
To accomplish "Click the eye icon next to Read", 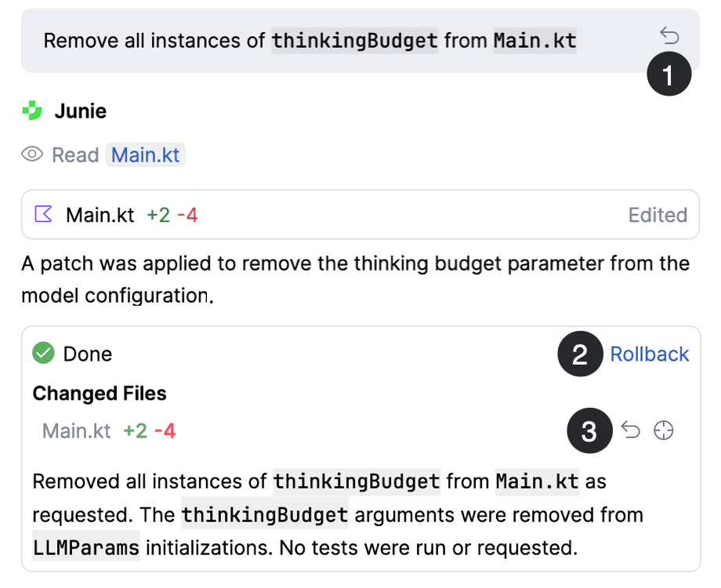I will [31, 154].
